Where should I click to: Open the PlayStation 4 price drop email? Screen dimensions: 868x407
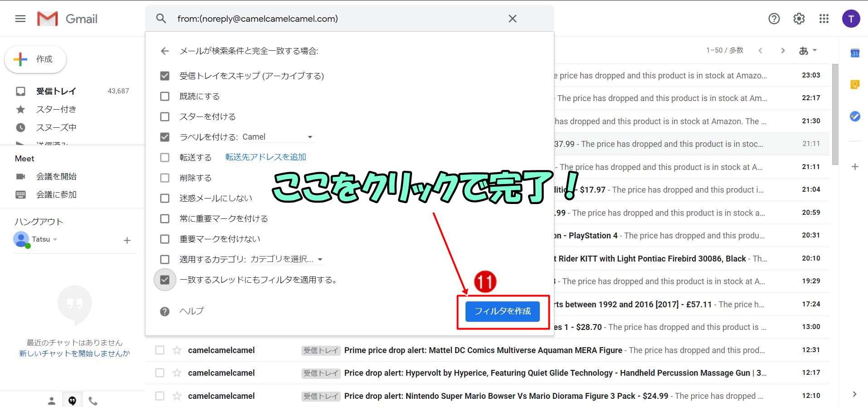(x=692, y=235)
